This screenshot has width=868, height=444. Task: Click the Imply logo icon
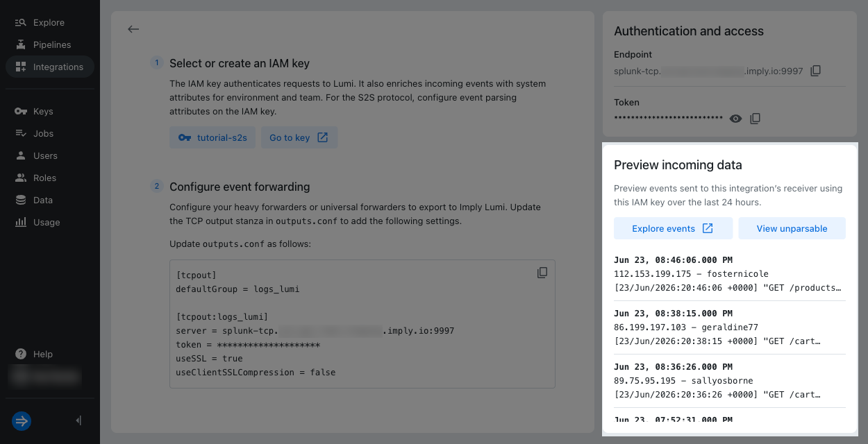pos(22,420)
